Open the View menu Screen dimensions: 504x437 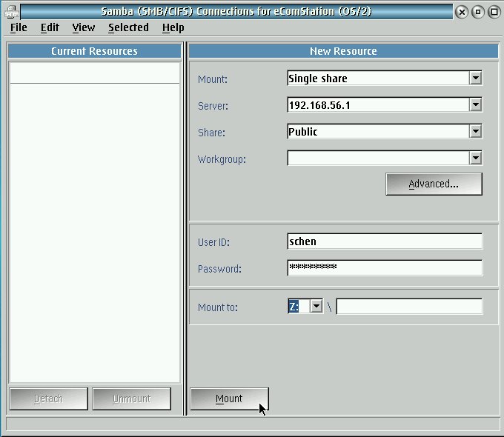(x=83, y=27)
